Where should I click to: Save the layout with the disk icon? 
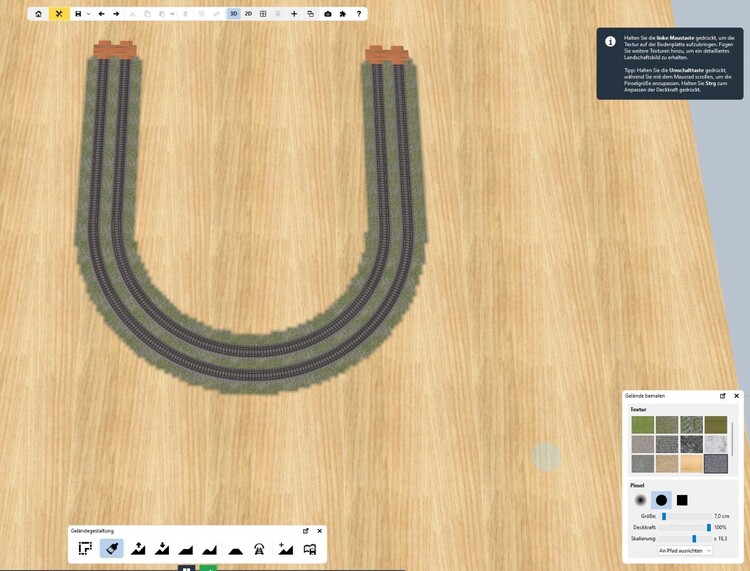[x=78, y=14]
